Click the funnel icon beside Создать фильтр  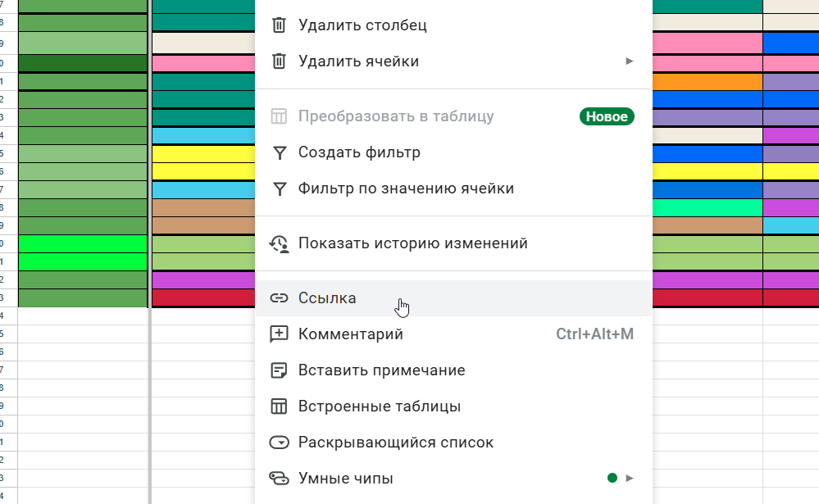tap(280, 152)
